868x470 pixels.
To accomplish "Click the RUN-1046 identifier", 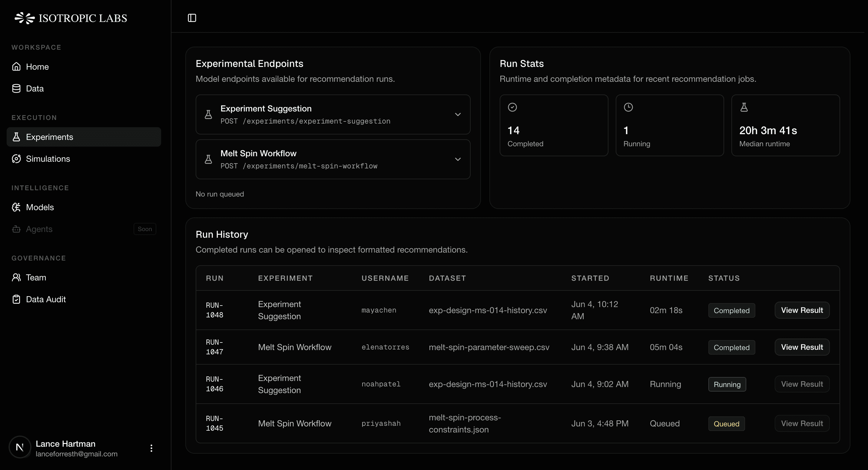I will 215,384.
